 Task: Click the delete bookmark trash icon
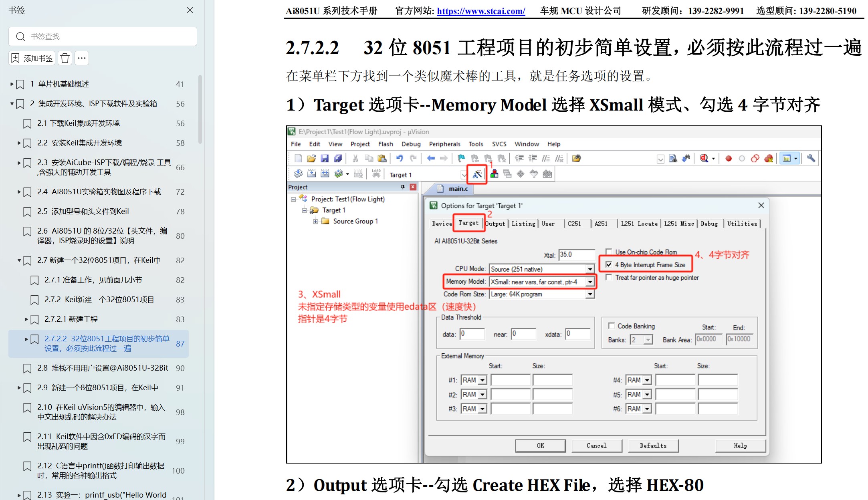tap(65, 58)
